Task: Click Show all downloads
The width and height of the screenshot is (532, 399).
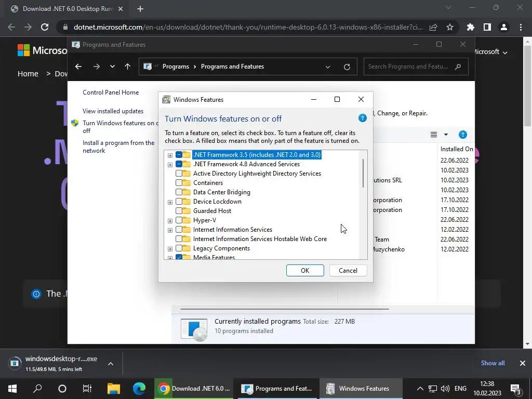Action: click(x=493, y=363)
